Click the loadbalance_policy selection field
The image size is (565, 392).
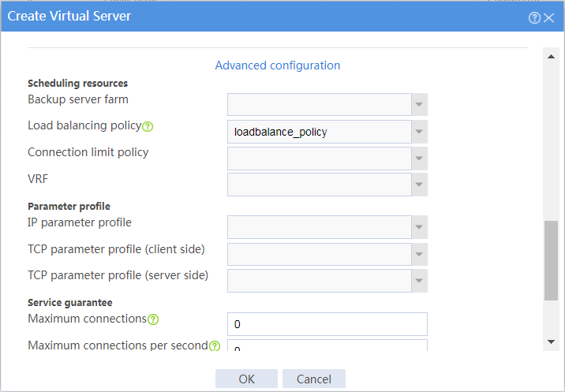(x=320, y=132)
